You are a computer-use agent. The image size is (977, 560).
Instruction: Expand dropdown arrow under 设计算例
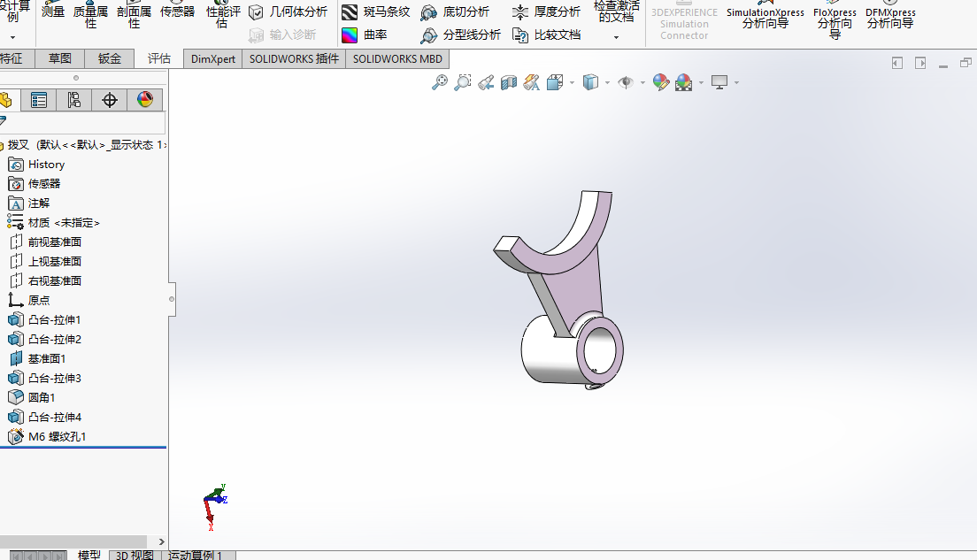12,37
